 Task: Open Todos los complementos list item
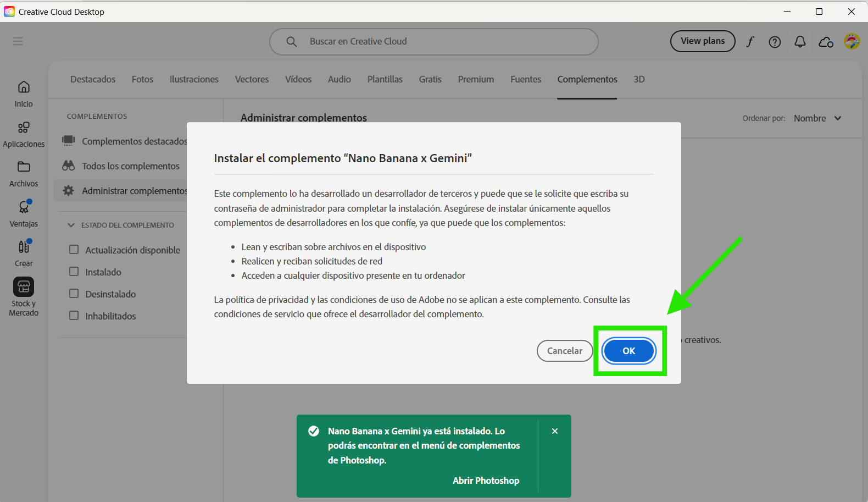point(121,166)
